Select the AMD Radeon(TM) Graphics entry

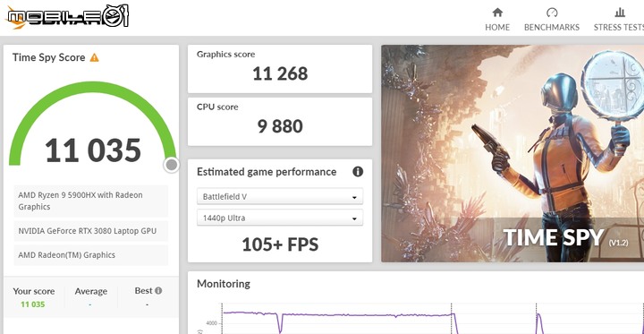coord(90,255)
